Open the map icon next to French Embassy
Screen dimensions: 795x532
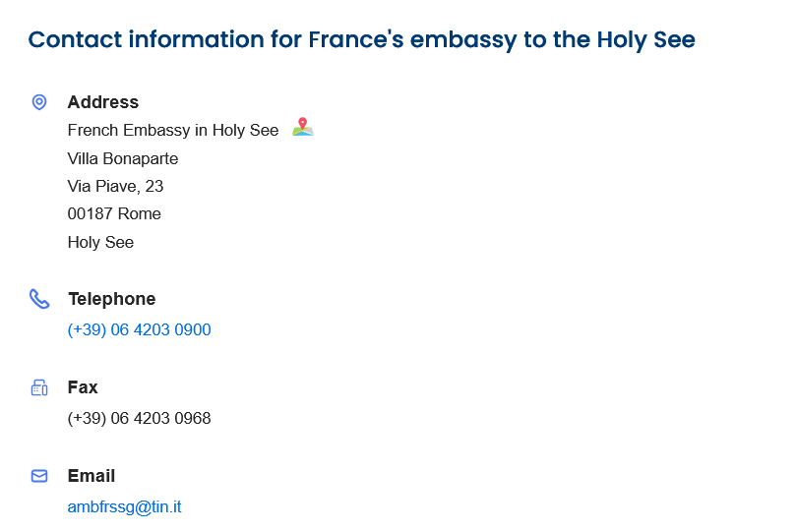point(303,128)
